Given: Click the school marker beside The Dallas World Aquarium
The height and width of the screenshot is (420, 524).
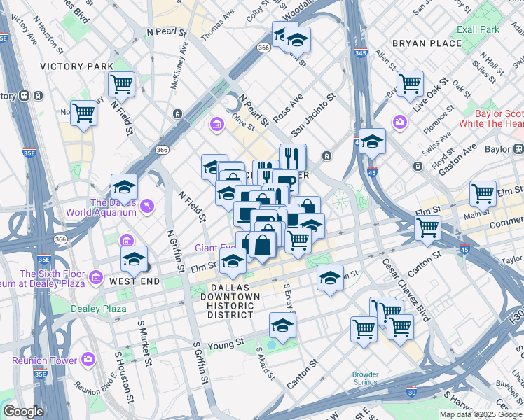Looking at the screenshot, I should click(x=124, y=188).
